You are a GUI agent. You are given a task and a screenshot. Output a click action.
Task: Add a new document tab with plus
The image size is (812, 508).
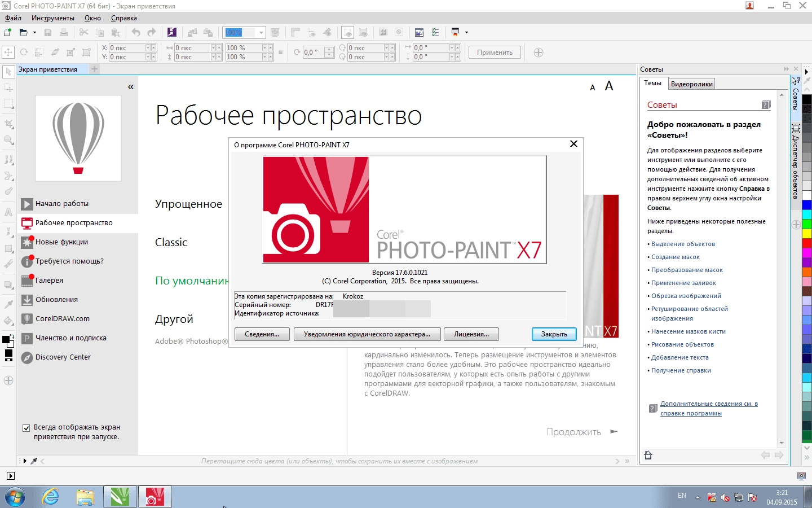point(94,69)
